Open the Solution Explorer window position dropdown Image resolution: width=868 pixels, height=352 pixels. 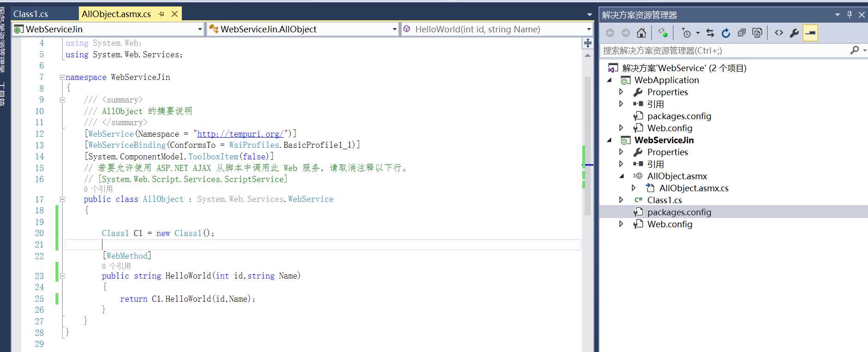pos(837,15)
